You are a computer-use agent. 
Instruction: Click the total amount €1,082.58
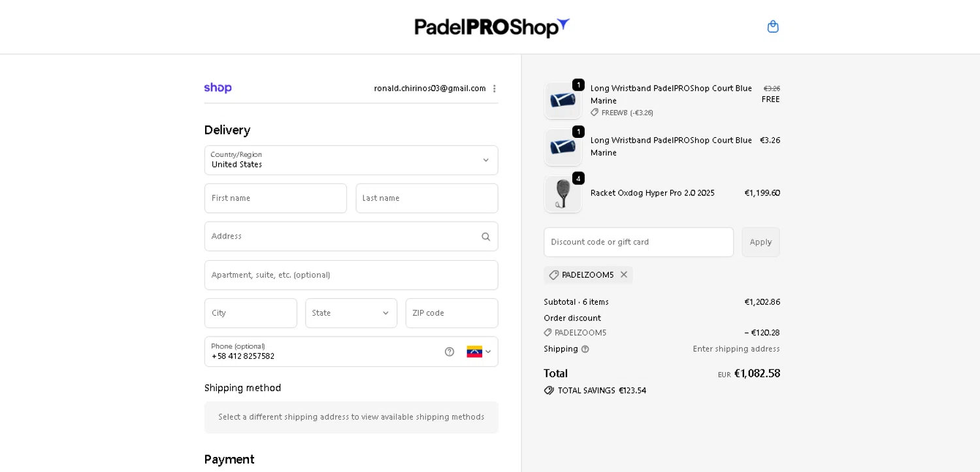click(x=757, y=373)
